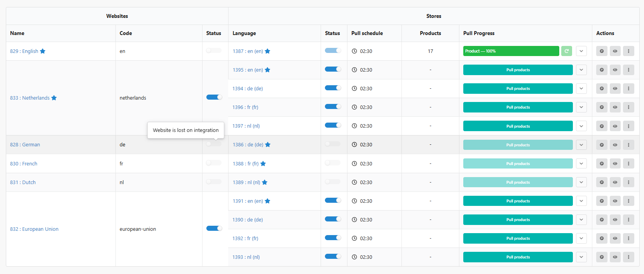Open the three-dot menu for store 1395

point(628,70)
